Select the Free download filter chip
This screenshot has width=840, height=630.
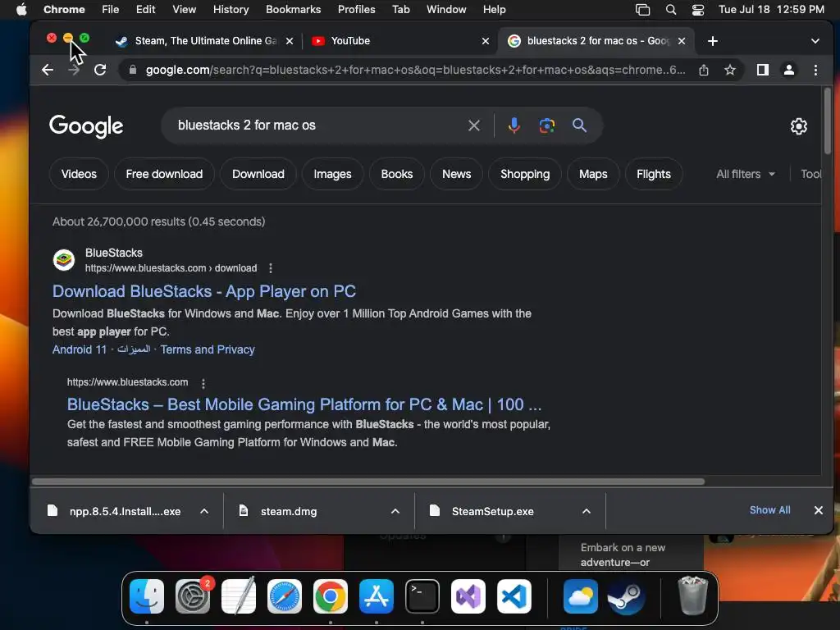pyautogui.click(x=164, y=174)
